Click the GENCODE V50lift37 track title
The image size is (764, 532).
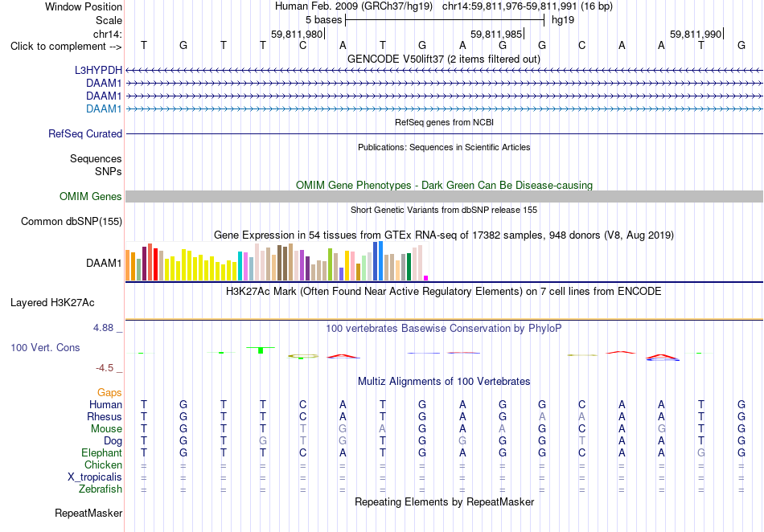[444, 59]
